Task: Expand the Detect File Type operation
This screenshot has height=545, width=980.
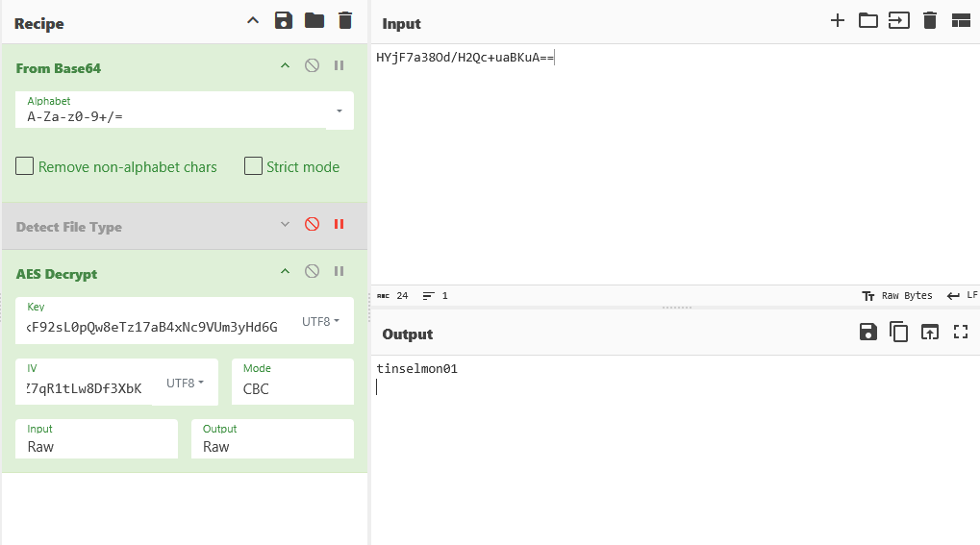Action: [285, 224]
